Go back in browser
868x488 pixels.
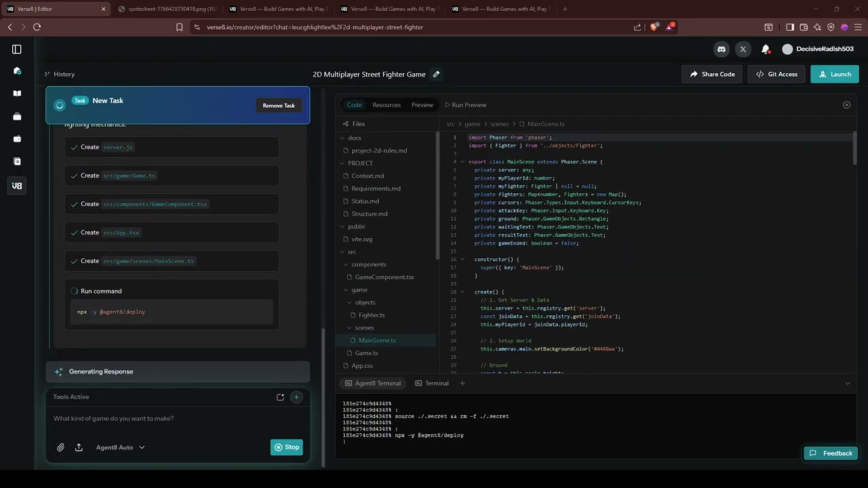9,27
